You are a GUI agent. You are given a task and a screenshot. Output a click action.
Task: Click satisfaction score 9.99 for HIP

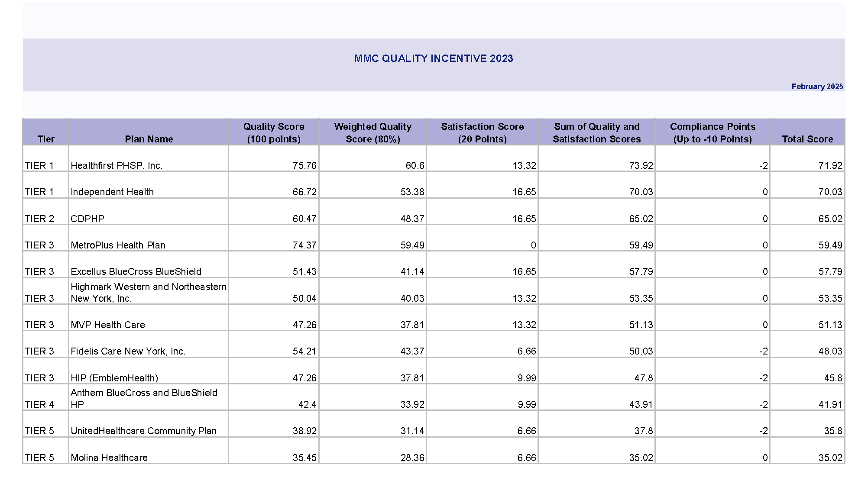pyautogui.click(x=527, y=378)
